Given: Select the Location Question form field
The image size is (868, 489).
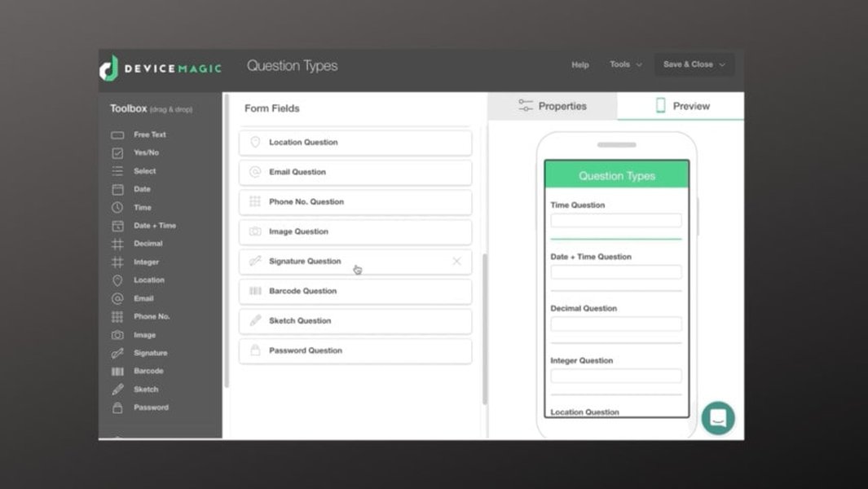Looking at the screenshot, I should pyautogui.click(x=355, y=143).
